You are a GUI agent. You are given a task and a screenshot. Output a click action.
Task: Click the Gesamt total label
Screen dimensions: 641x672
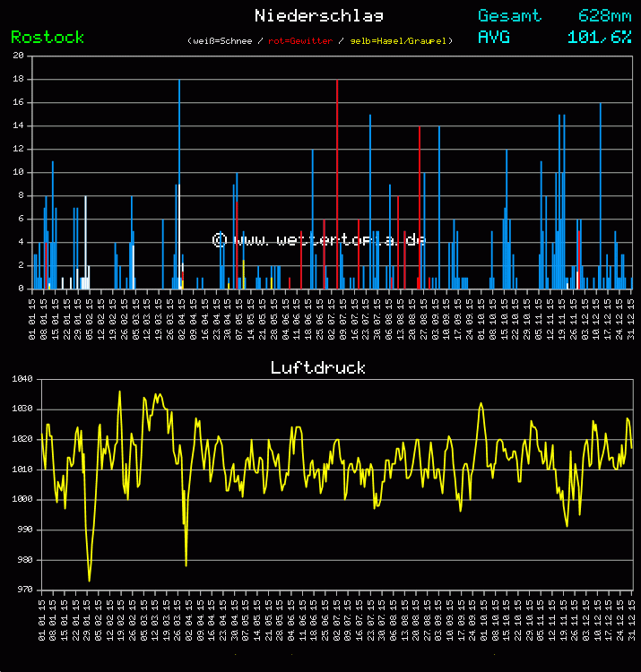tap(509, 15)
